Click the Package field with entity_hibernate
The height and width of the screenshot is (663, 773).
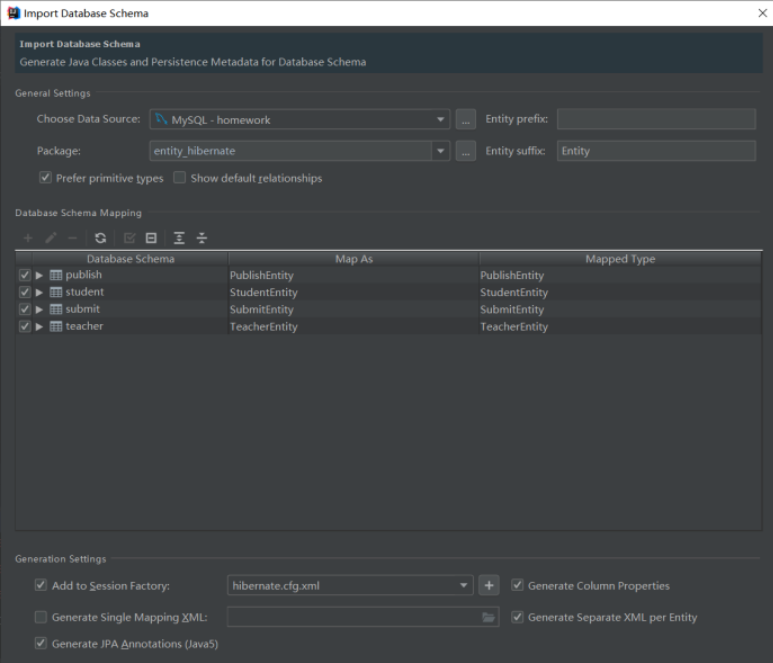click(x=291, y=151)
